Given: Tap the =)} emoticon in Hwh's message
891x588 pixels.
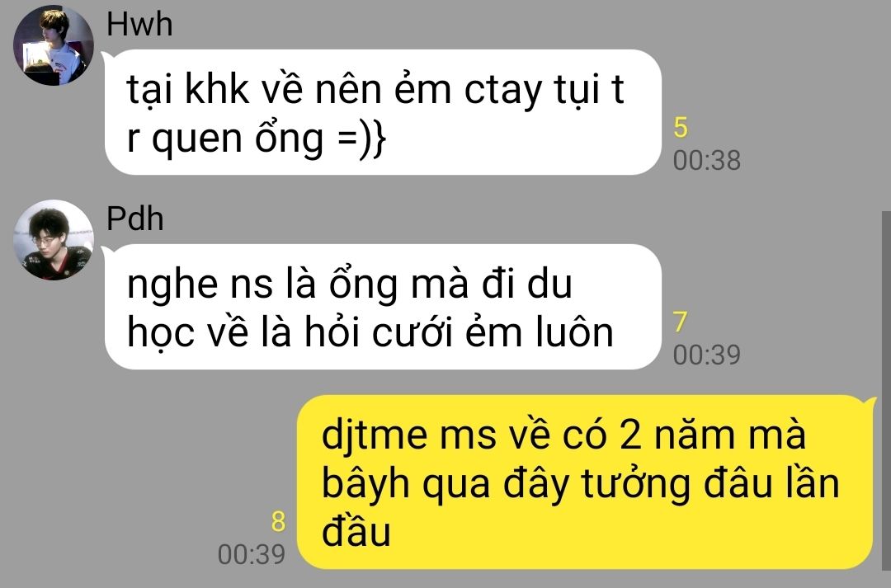Looking at the screenshot, I should pos(362,138).
